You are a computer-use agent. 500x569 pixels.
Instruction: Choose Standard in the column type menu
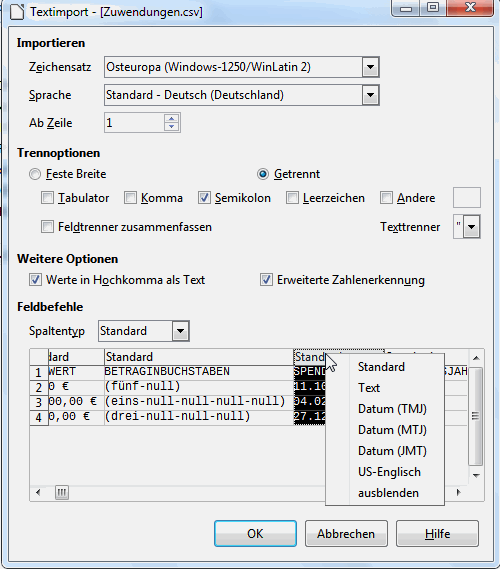pyautogui.click(x=381, y=367)
